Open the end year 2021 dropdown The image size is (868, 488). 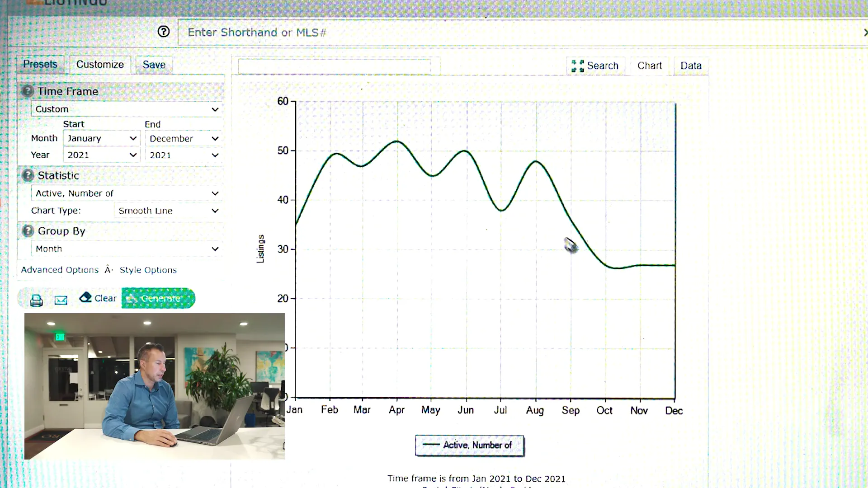(184, 155)
